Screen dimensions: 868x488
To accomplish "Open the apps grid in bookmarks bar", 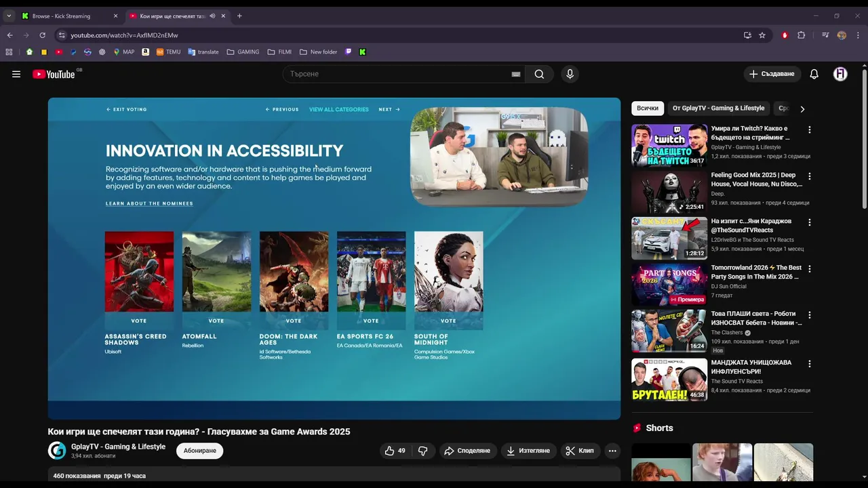I will pyautogui.click(x=9, y=52).
